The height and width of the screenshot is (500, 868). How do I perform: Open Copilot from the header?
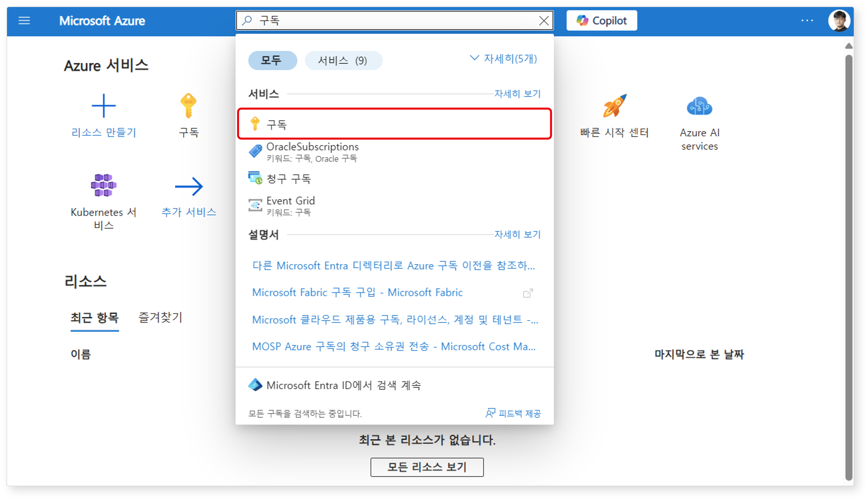pos(602,21)
